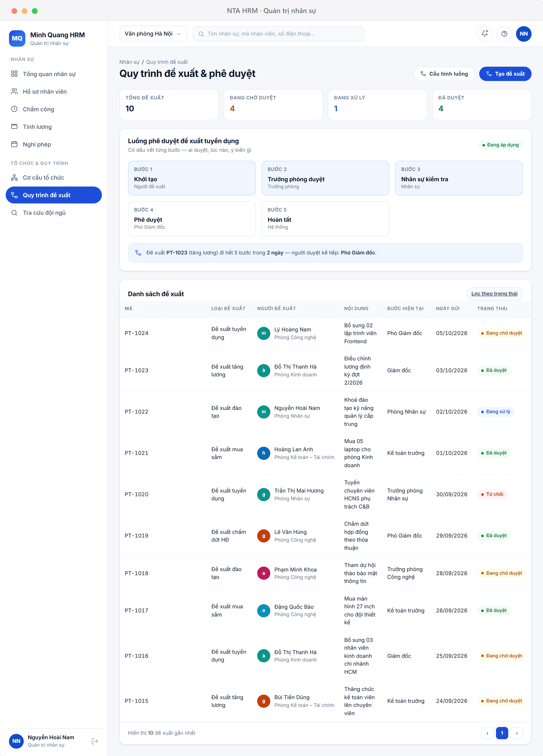The height and width of the screenshot is (756, 543).
Task: Click proposal code PT-1020
Action: pos(137,494)
